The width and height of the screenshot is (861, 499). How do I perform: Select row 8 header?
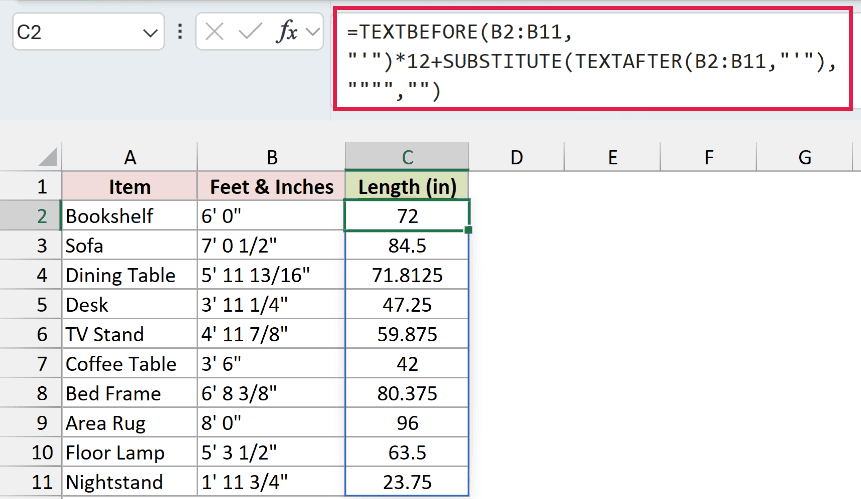(x=31, y=393)
